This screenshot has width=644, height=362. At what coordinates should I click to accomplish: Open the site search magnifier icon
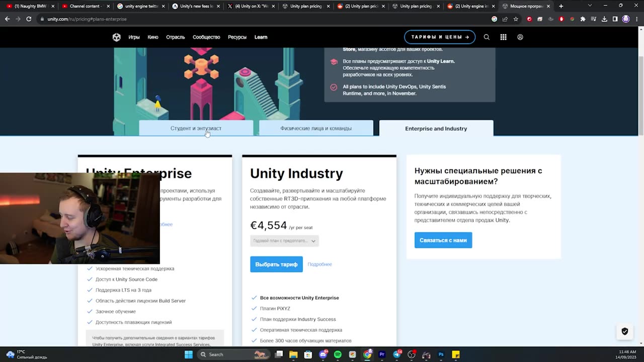click(x=487, y=37)
